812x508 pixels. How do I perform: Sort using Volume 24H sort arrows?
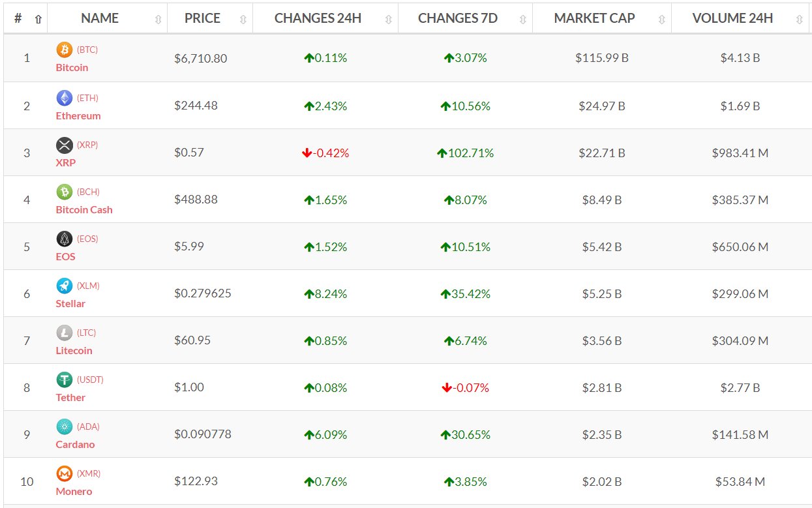800,20
